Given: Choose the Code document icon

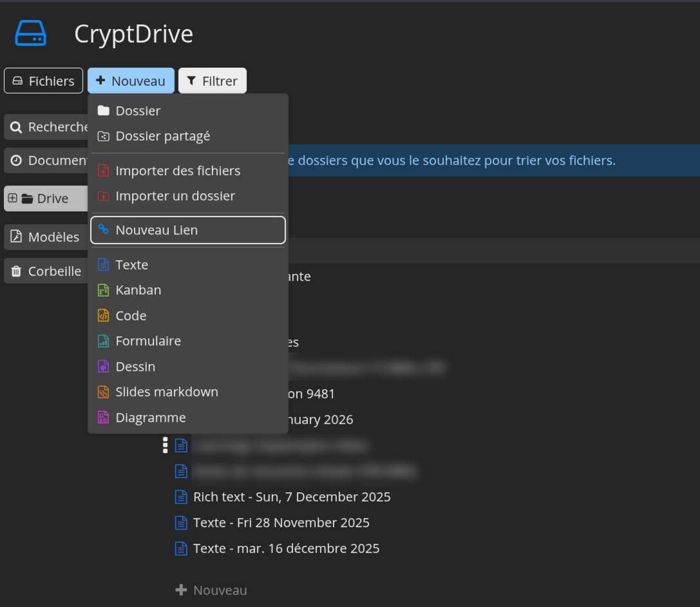Looking at the screenshot, I should [103, 316].
